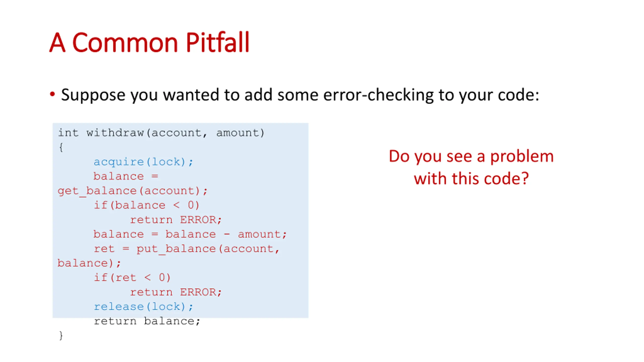Image resolution: width=644 pixels, height=362 pixels.
Task: Click the 'acquire(lock);' code line
Action: [143, 162]
